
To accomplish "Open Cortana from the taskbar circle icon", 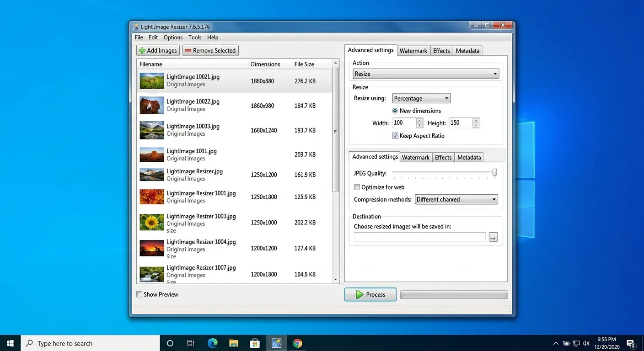I will [x=170, y=343].
